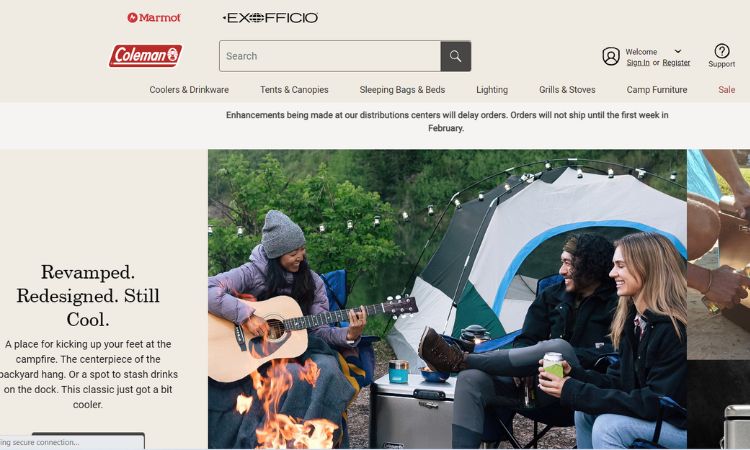
Task: Open the Sign In link
Action: (638, 63)
